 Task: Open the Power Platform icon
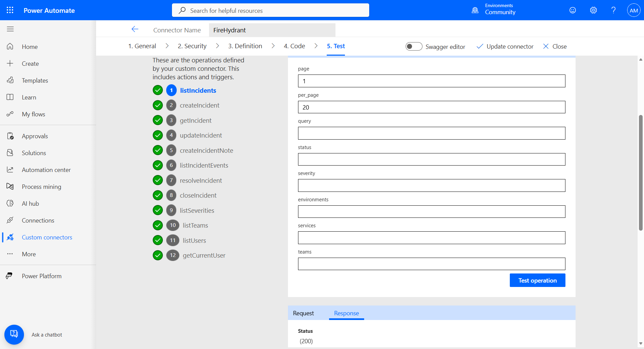click(9, 276)
